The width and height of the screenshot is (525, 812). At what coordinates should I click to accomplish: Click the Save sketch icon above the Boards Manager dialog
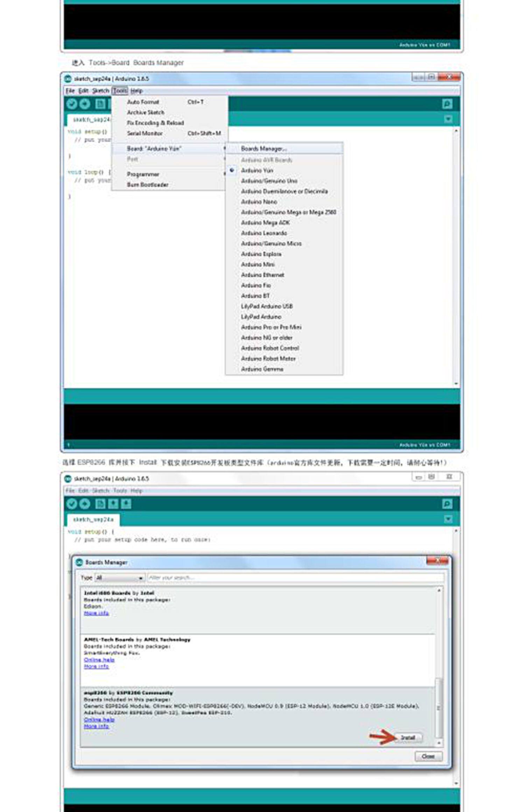click(126, 504)
